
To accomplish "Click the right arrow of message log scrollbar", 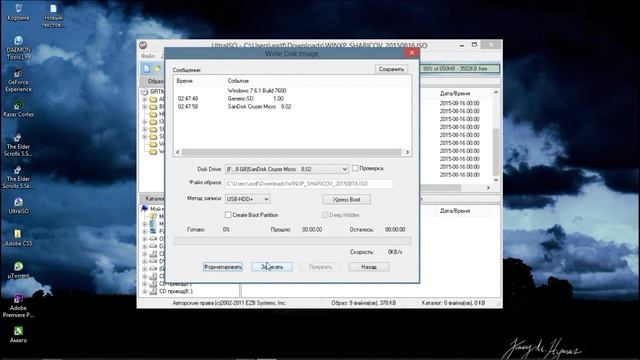I will [407, 152].
